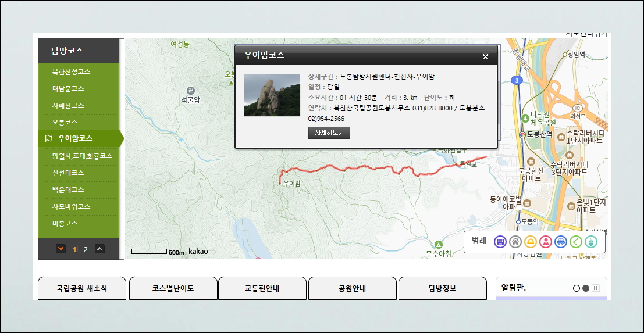Switch course list to page 2
This screenshot has width=644, height=333.
point(86,249)
